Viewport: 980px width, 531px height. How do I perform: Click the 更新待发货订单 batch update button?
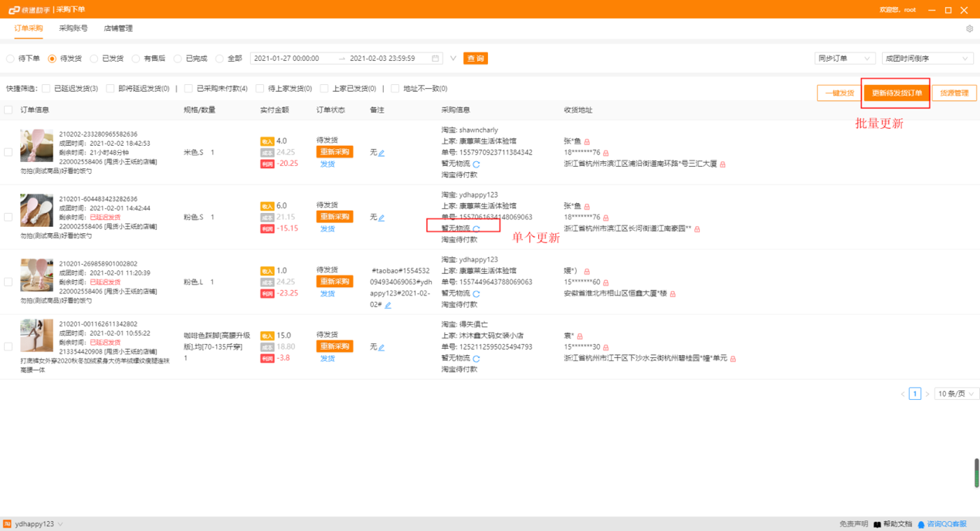click(896, 92)
